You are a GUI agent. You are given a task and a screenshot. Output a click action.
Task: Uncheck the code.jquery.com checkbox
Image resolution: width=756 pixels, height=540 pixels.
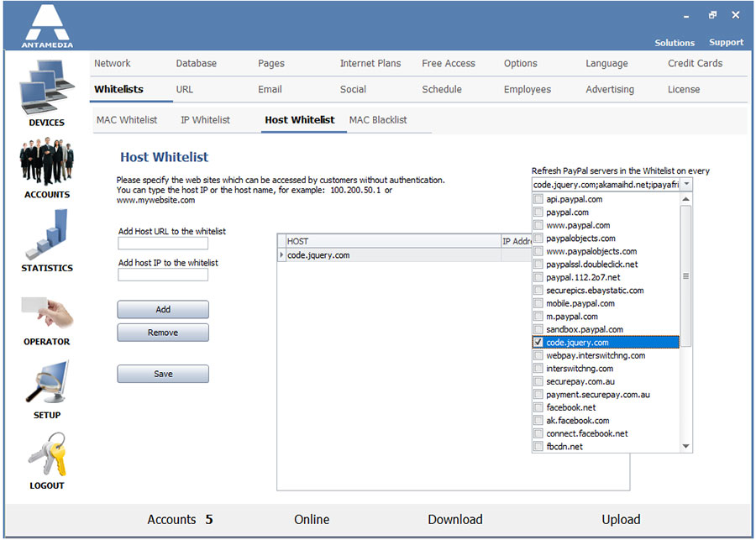(x=538, y=343)
